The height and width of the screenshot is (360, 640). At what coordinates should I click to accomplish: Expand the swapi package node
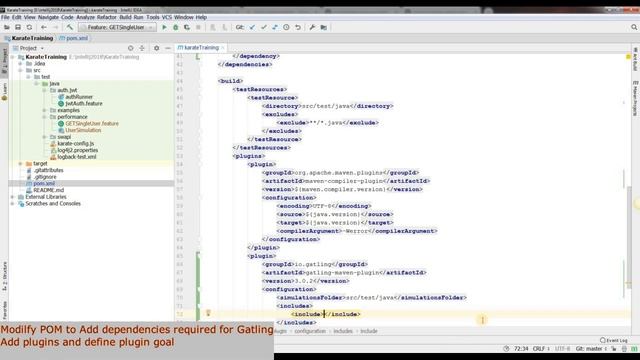pos(44,137)
